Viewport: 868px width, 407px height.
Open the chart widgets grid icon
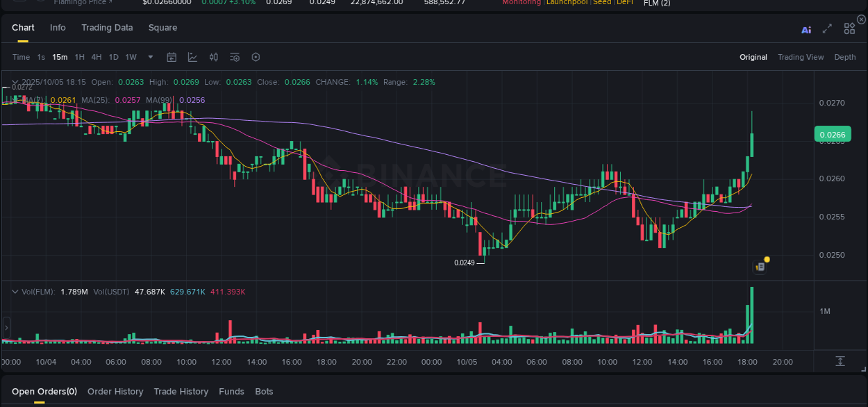pyautogui.click(x=849, y=28)
